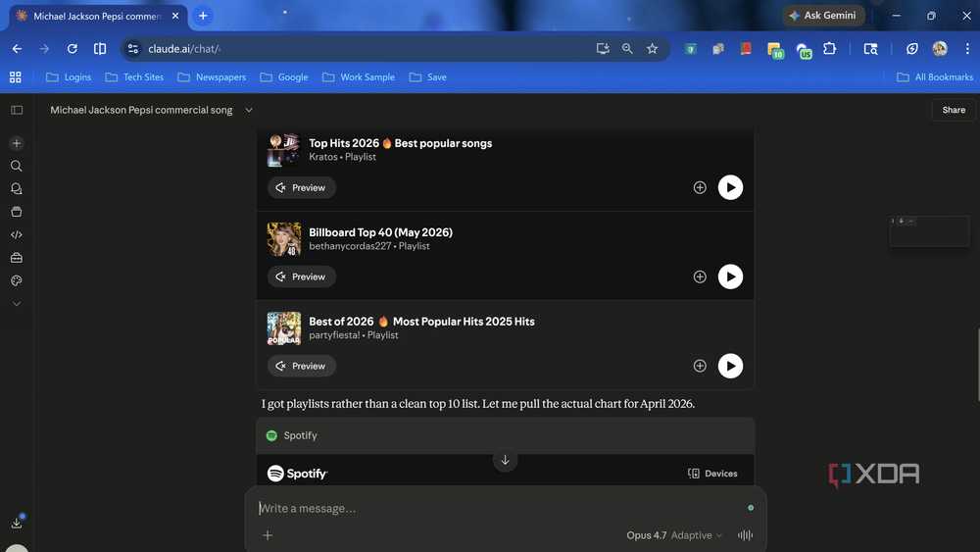Screen dimensions: 980x552
Task: Open the Opus 4.7 Adaptive model selector
Action: 674,535
